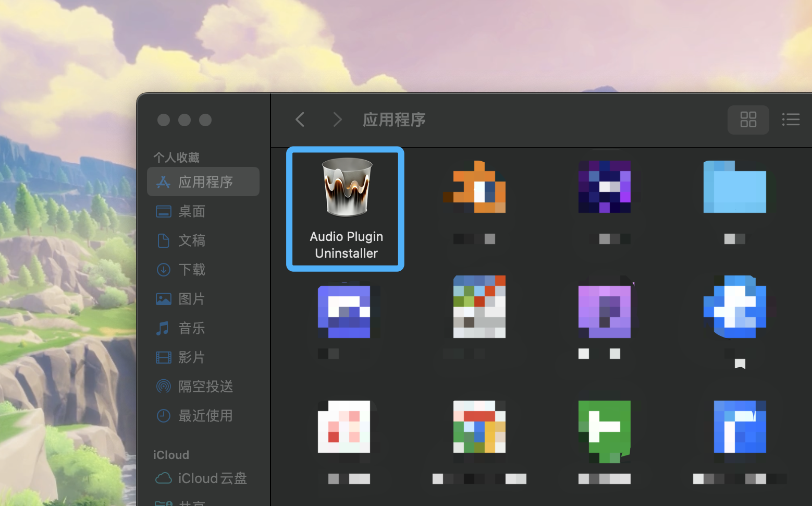Screen dimensions: 812x506
Task: Open 下载 in the sidebar
Action: point(203,270)
